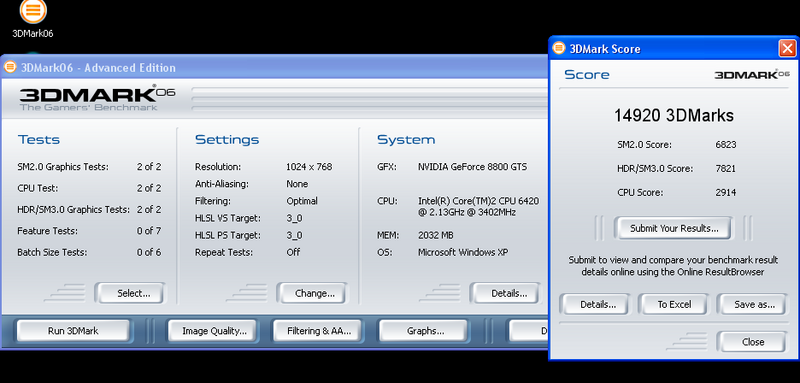This screenshot has width=800, height=383.
Task: Click the Score heading in Score window
Action: tap(587, 74)
